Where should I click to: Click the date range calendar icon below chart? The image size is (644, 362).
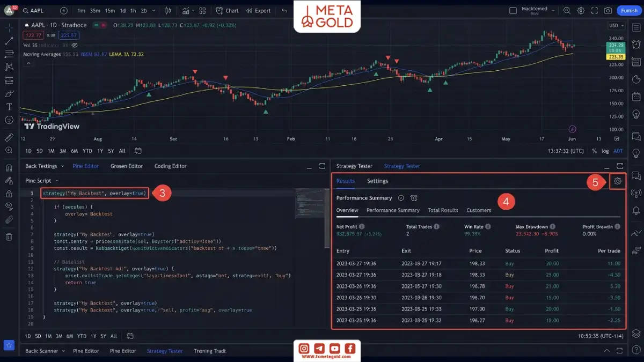(138, 151)
